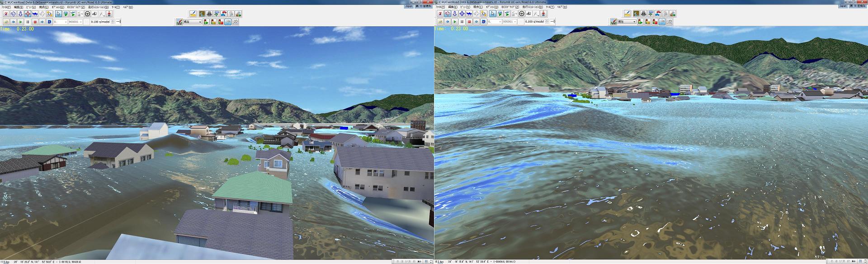This screenshot has height=264, width=868.
Task: Toggle the weather cloud button in left window
Action: (228, 22)
